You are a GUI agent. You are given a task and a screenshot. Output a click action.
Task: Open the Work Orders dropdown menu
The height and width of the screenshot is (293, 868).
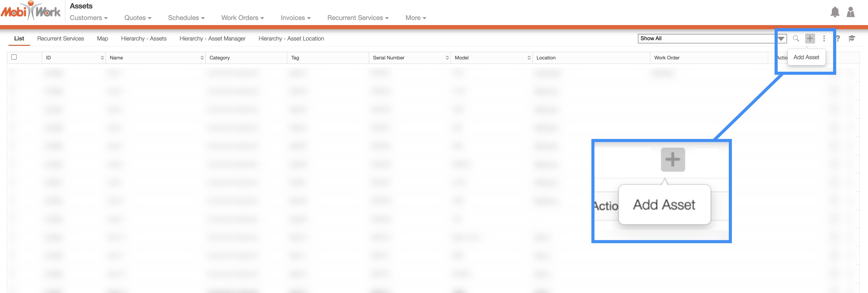242,18
